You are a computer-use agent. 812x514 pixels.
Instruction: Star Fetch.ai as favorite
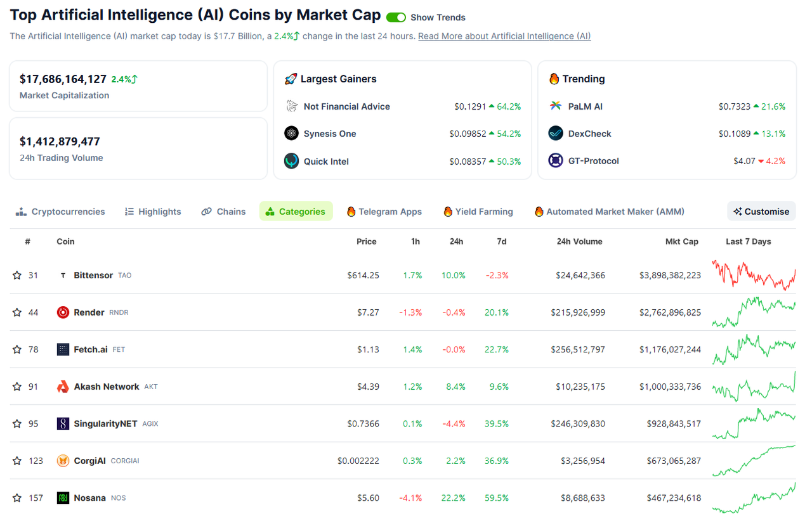coord(17,349)
